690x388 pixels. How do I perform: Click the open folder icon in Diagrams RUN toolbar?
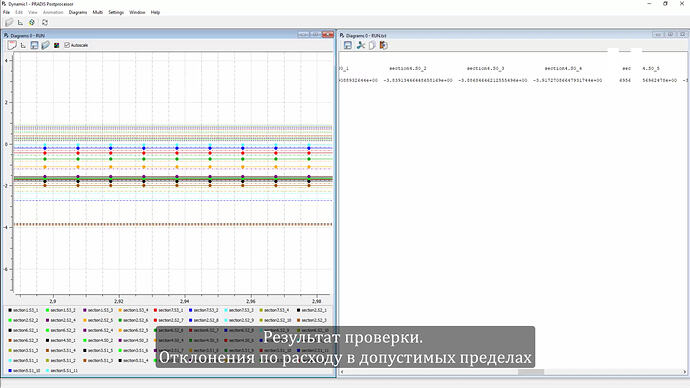tap(45, 45)
